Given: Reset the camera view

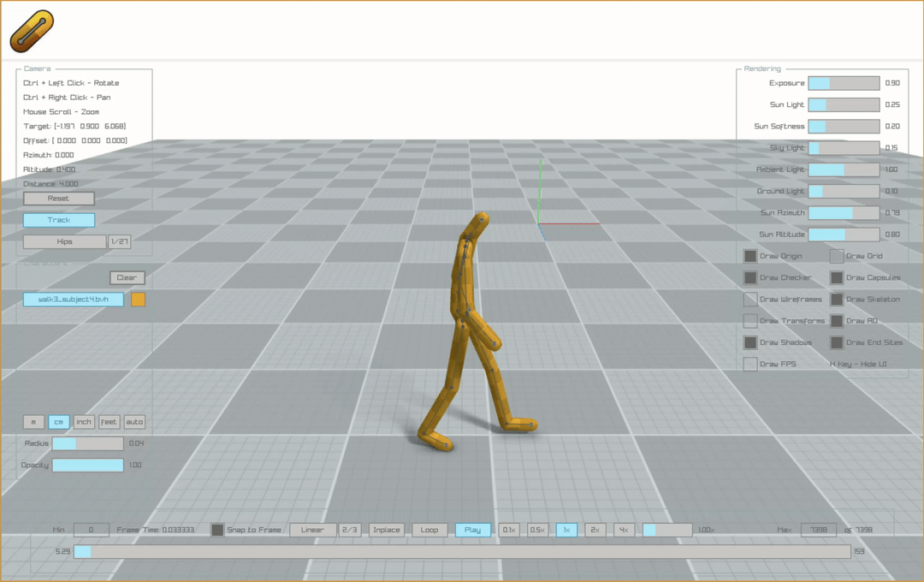Looking at the screenshot, I should click(59, 199).
